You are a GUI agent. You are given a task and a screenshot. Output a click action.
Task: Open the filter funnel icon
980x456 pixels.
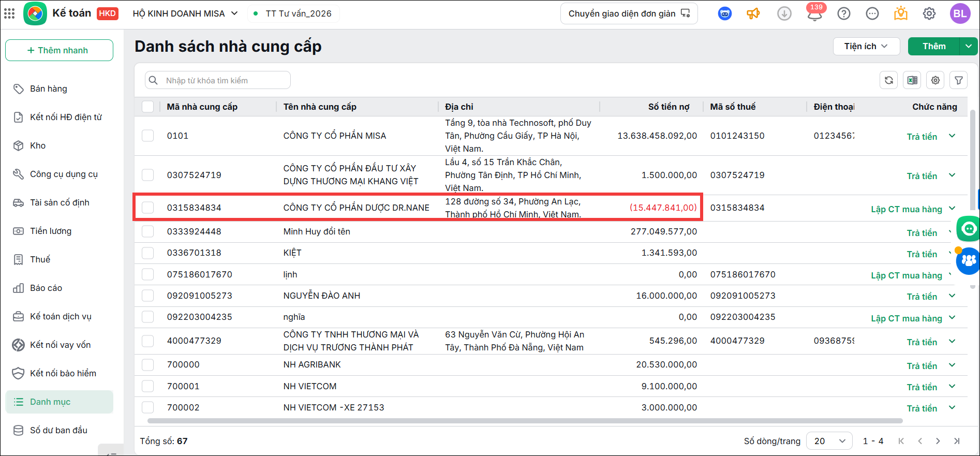coord(959,80)
